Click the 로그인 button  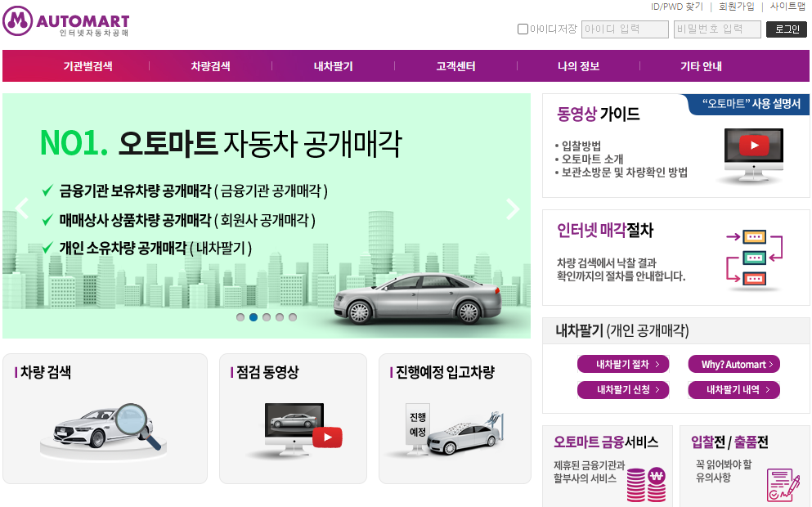coord(787,29)
